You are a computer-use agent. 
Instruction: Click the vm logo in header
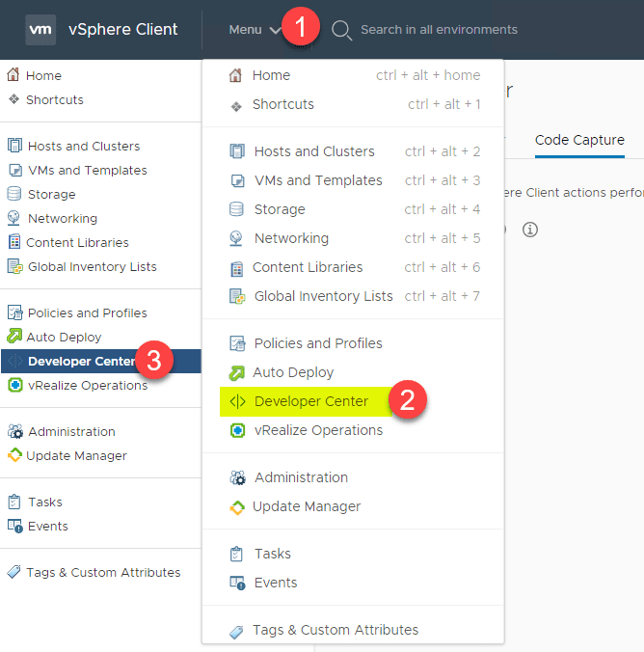click(x=40, y=30)
